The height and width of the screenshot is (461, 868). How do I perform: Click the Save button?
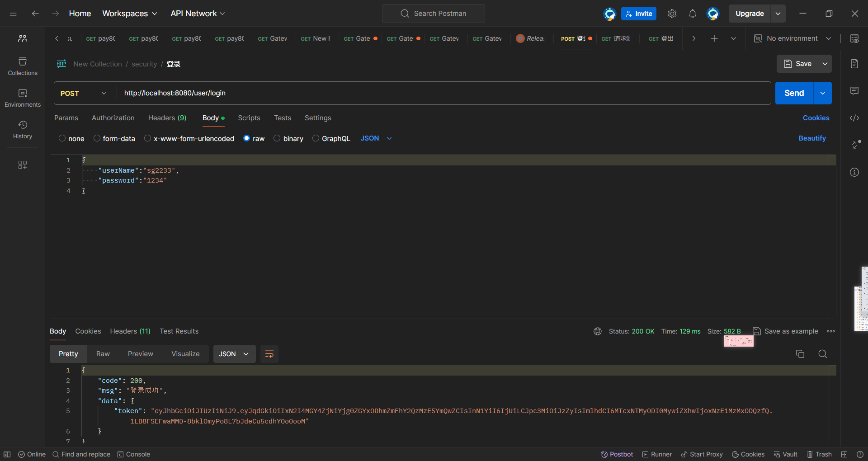click(798, 64)
